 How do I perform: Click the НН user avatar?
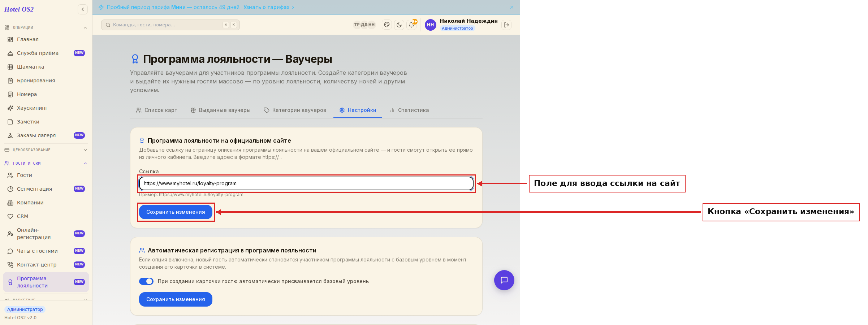[x=430, y=25]
